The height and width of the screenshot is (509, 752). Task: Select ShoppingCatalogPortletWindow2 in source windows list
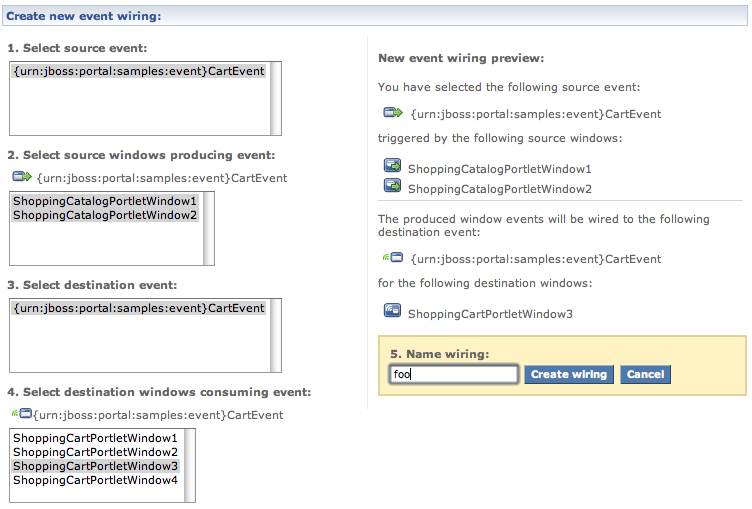coord(105,215)
